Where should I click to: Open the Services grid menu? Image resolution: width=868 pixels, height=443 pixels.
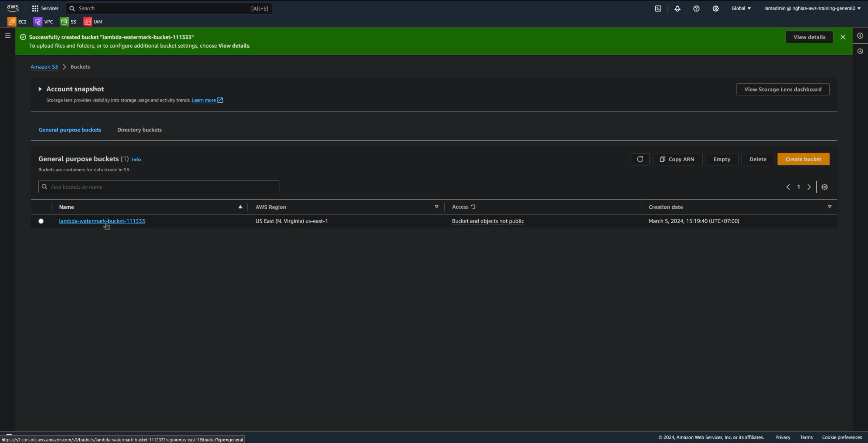[45, 8]
